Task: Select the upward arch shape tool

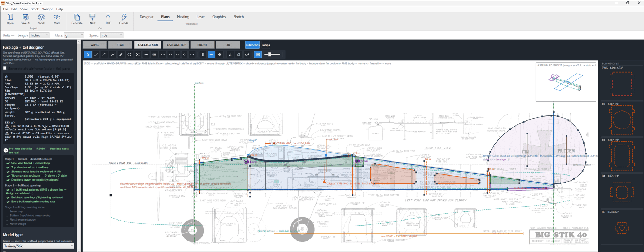Action: tap(177, 54)
